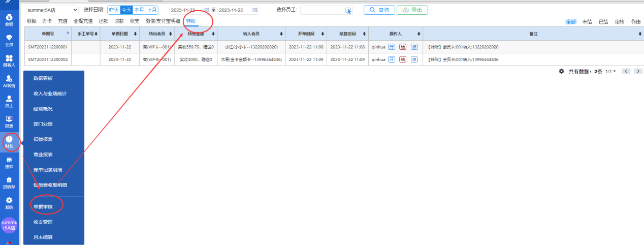Viewport: 644px width, 245px height.
Task: Click the start date field 2023-11-22
Action: click(x=189, y=10)
